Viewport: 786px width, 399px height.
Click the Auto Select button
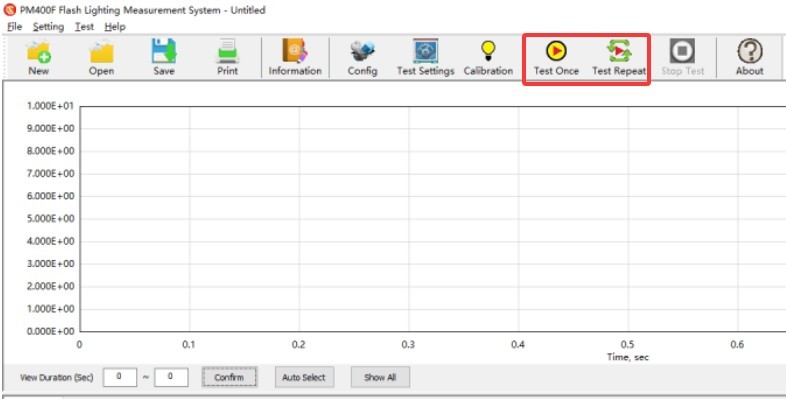tap(304, 377)
